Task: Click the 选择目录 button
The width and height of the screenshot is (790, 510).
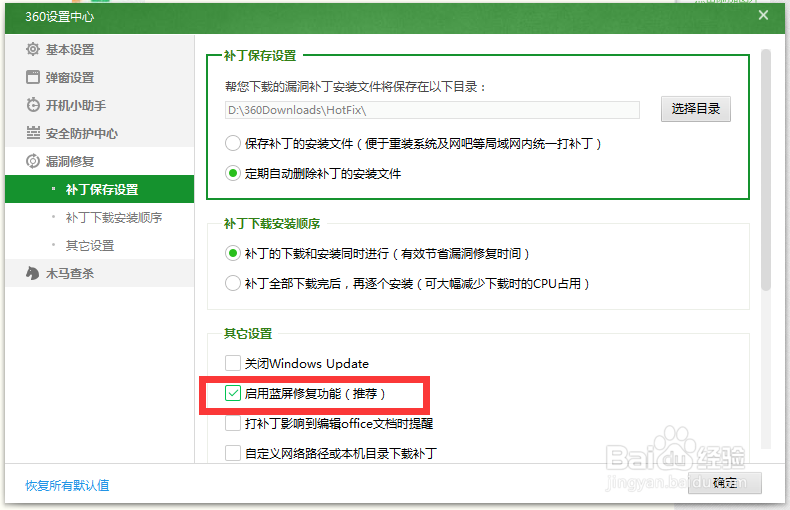Action: point(696,109)
